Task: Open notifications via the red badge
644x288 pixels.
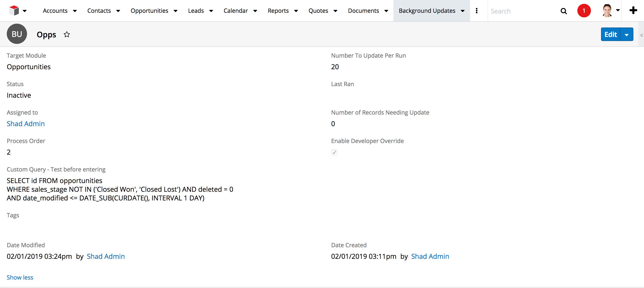Action: (584, 10)
